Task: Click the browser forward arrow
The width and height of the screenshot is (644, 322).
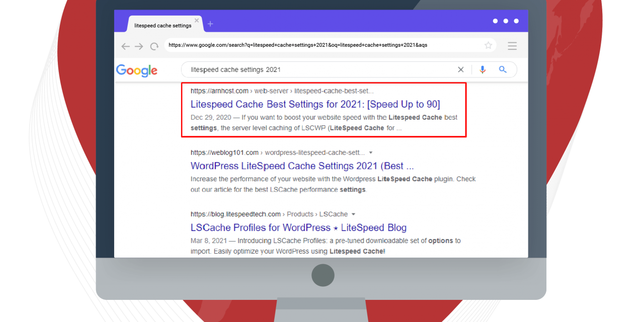Action: pyautogui.click(x=139, y=46)
